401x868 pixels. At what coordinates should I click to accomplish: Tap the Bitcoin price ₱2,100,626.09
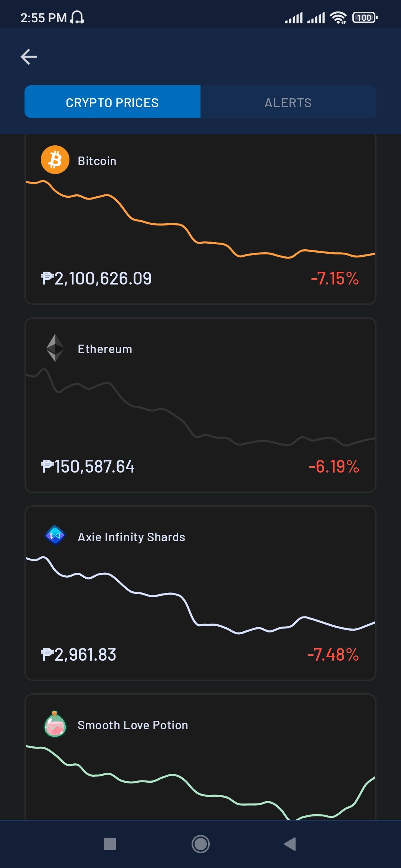tap(96, 279)
